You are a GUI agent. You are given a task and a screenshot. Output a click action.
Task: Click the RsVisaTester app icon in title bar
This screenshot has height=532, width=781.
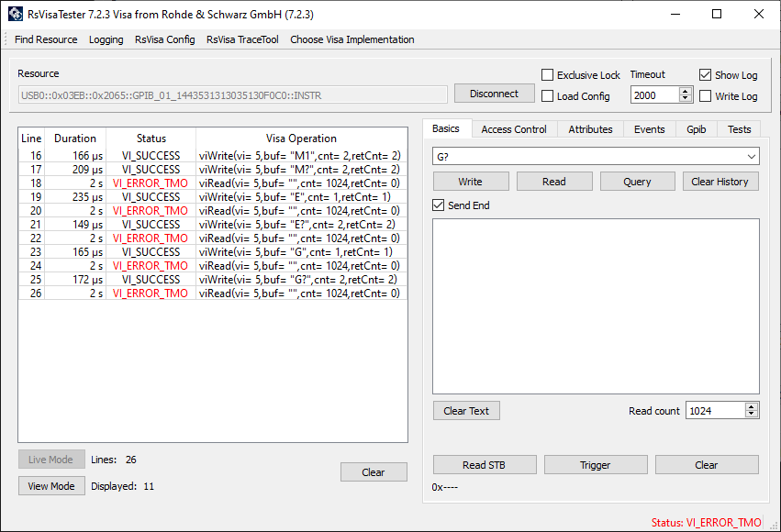tap(15, 14)
